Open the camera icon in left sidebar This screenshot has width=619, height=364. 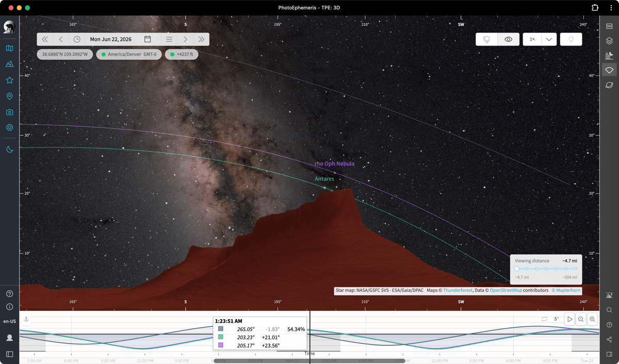click(9, 112)
